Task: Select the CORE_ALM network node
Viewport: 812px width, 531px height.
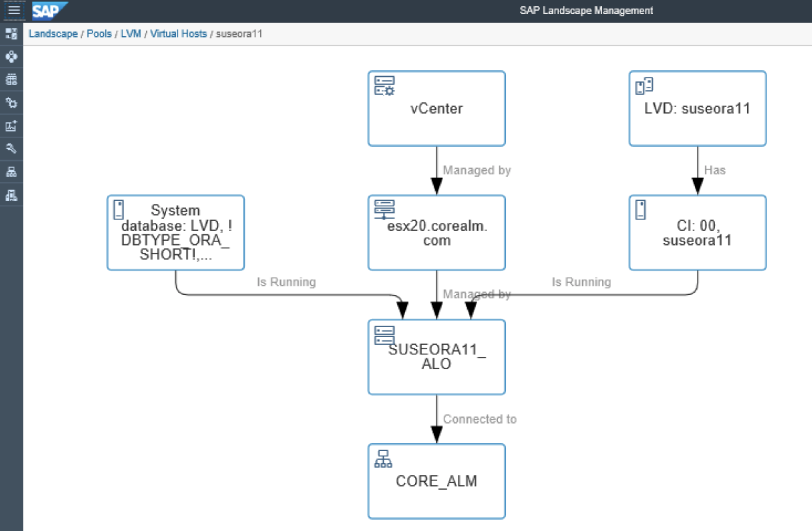Action: click(436, 481)
